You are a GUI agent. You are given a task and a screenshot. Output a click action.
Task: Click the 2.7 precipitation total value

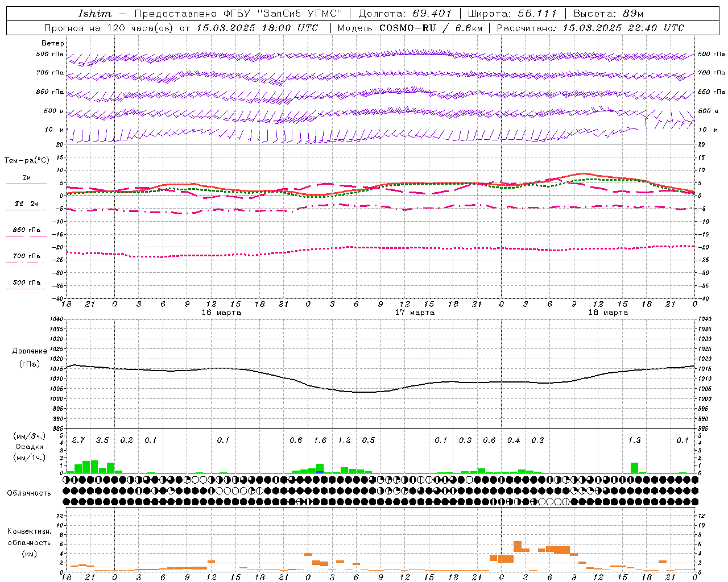pyautogui.click(x=78, y=440)
